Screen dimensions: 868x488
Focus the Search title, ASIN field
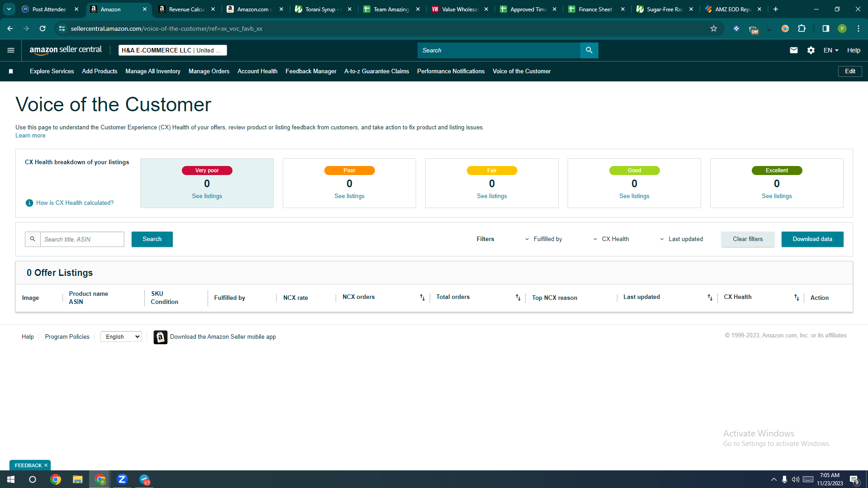coord(82,239)
